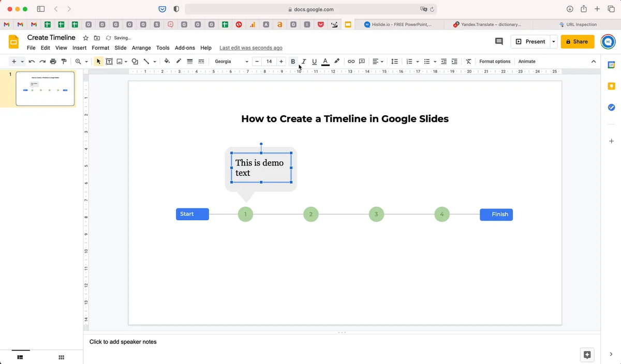
Task: Open the Georgia font dropdown
Action: coord(231,62)
